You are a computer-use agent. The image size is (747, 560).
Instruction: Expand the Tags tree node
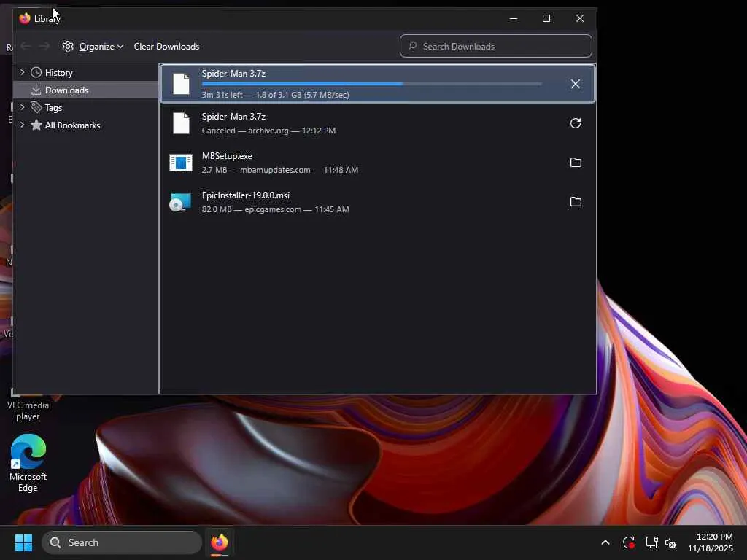pyautogui.click(x=22, y=107)
